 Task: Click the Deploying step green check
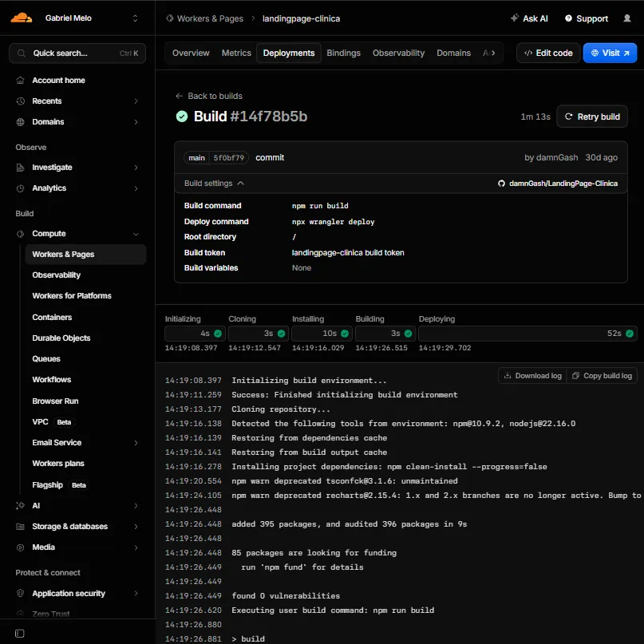coord(629,334)
